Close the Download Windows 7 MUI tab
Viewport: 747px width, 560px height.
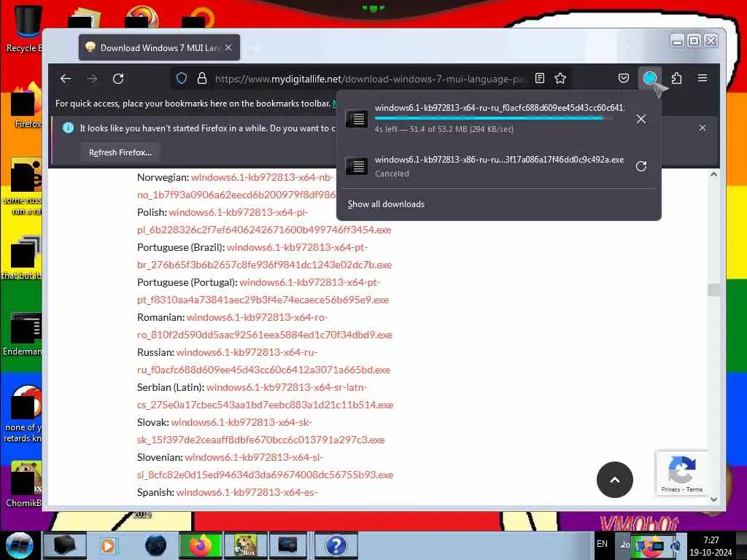[228, 47]
